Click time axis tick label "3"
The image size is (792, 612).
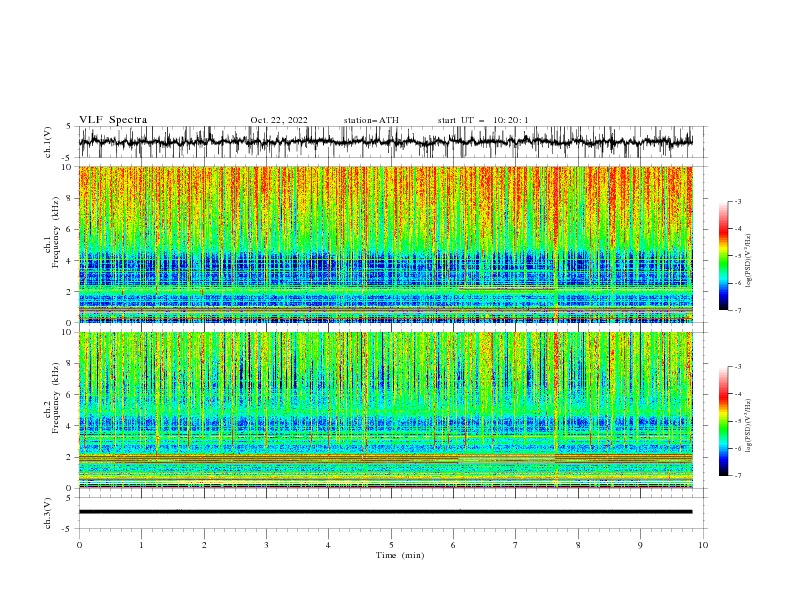click(x=266, y=545)
